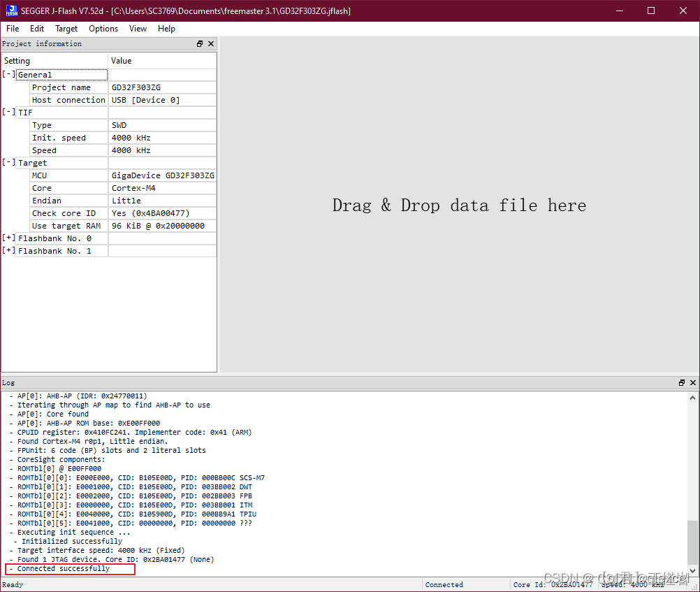This screenshot has height=592, width=700.
Task: Open the View menu
Action: click(138, 29)
